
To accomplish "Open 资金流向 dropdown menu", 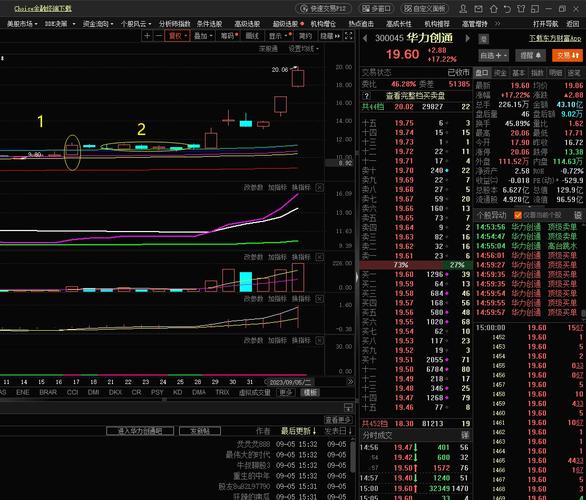I will click(x=98, y=24).
